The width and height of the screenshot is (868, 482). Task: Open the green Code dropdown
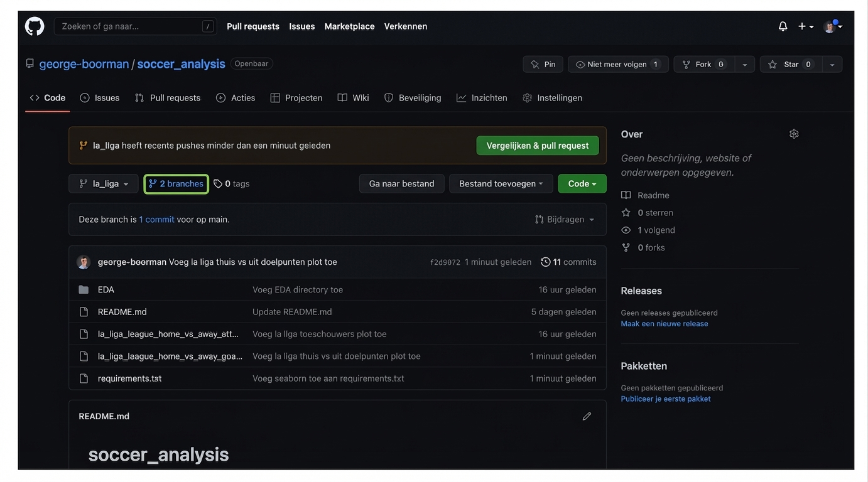(x=582, y=184)
